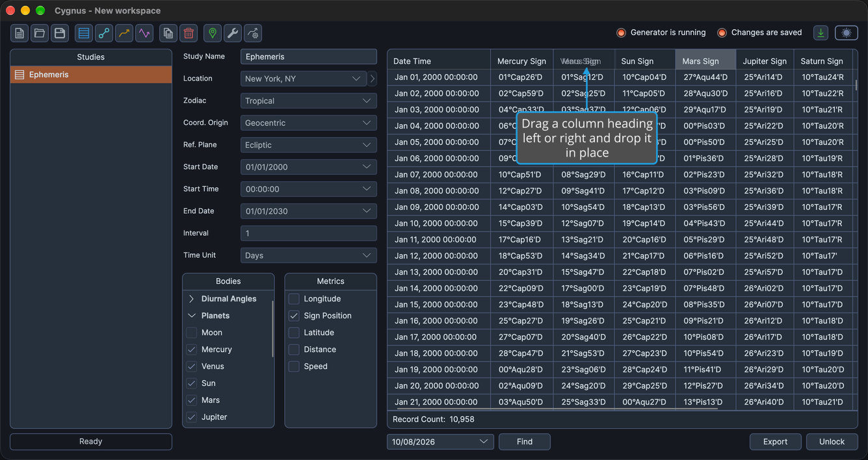Screen dimensions: 868x460
Task: Tick the Distance metric checkbox
Action: point(294,350)
